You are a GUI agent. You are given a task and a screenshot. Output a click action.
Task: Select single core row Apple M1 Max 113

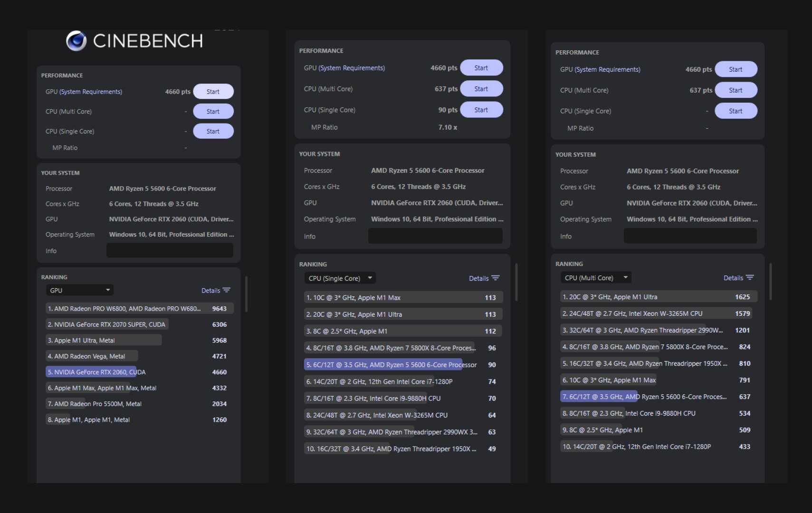coord(403,298)
